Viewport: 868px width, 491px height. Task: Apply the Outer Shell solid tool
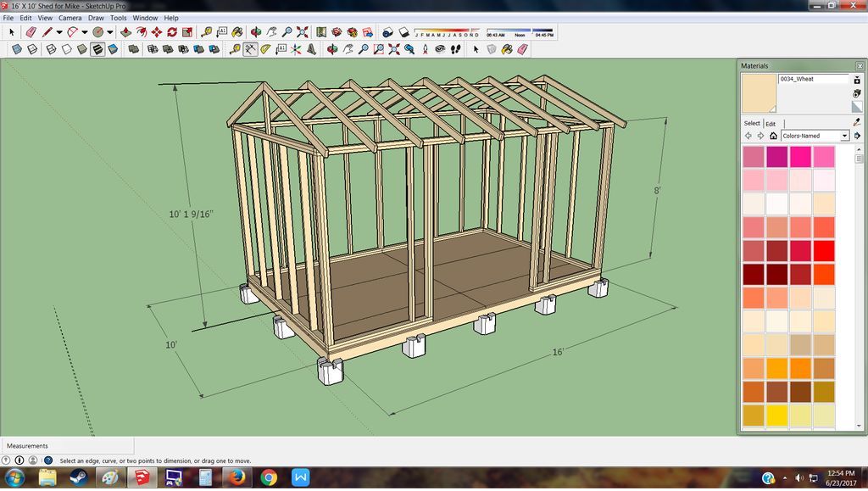pos(133,49)
